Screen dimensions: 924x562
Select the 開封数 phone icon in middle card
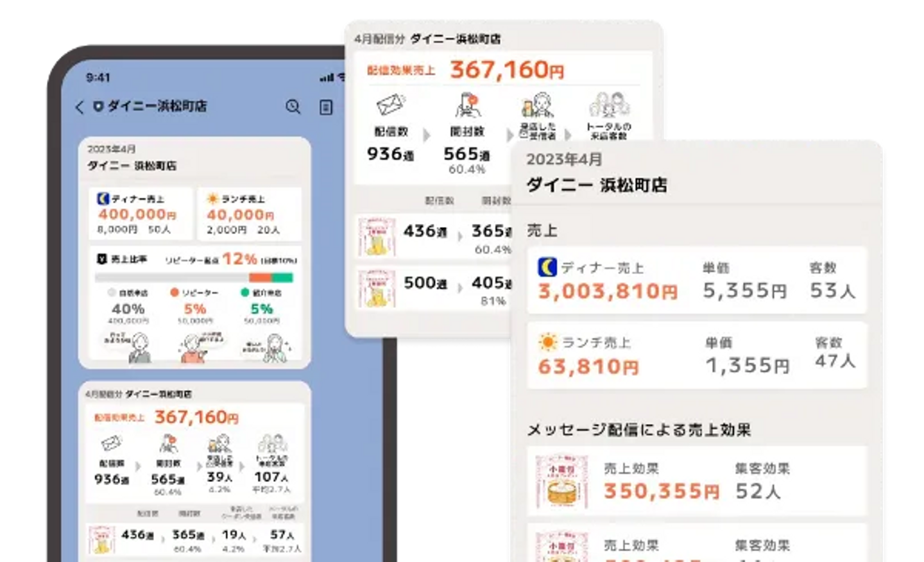[x=468, y=105]
